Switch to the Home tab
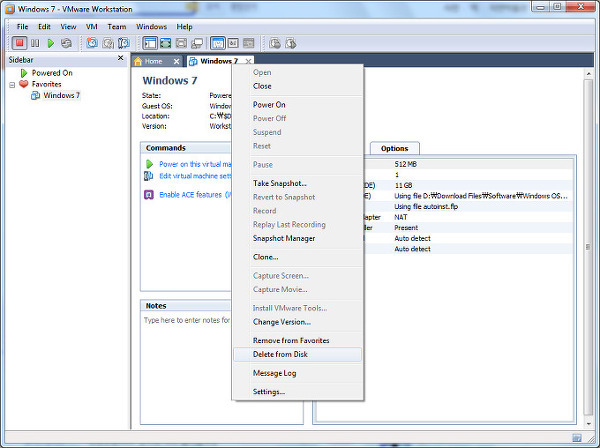 coord(153,61)
